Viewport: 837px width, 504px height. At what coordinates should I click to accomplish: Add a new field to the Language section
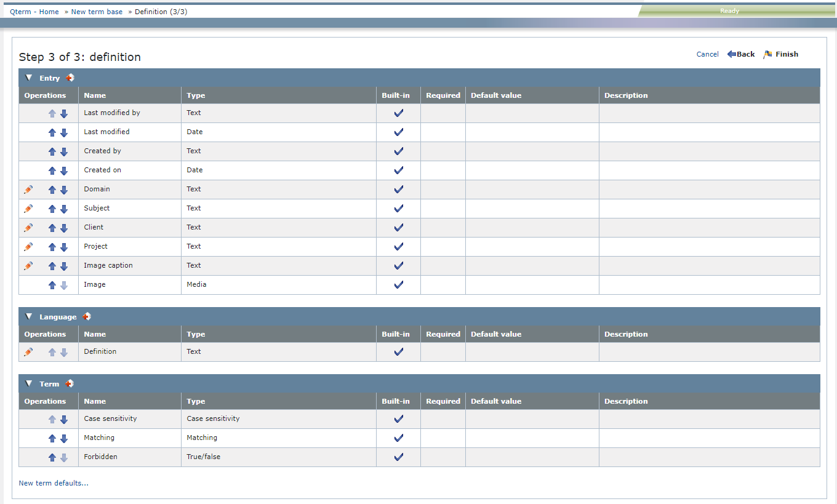86,316
